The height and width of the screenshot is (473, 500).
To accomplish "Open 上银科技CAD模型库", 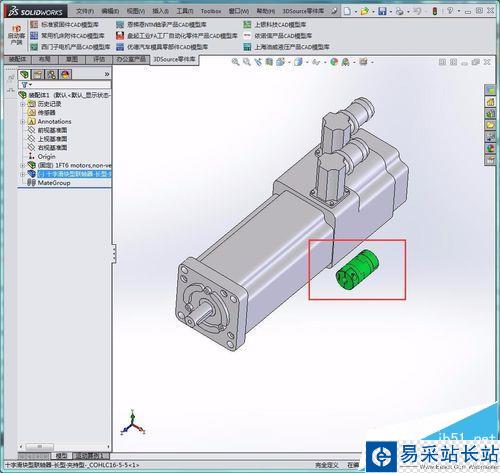I will 274,24.
